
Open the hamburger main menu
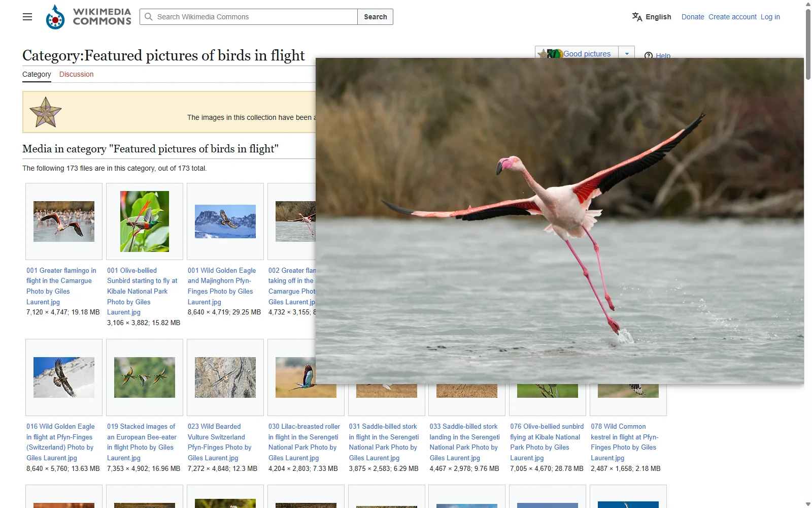tap(27, 17)
